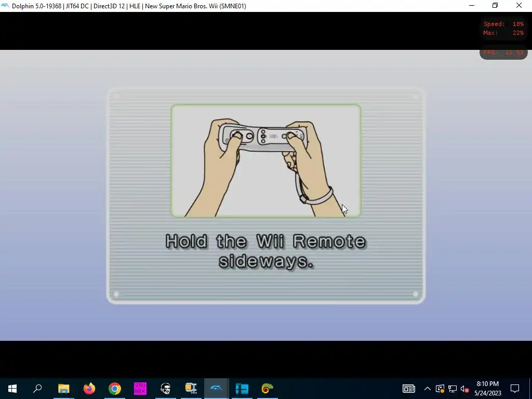This screenshot has height=399, width=532.
Task: Open the pink Scrubber app icon
Action: tap(140, 389)
